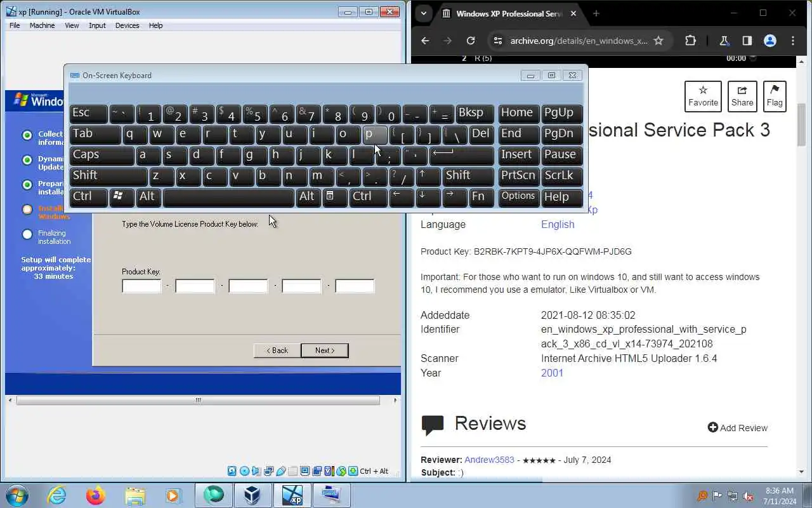The width and height of the screenshot is (812, 508).
Task: Open the Input menu in VirtualBox
Action: tap(97, 25)
